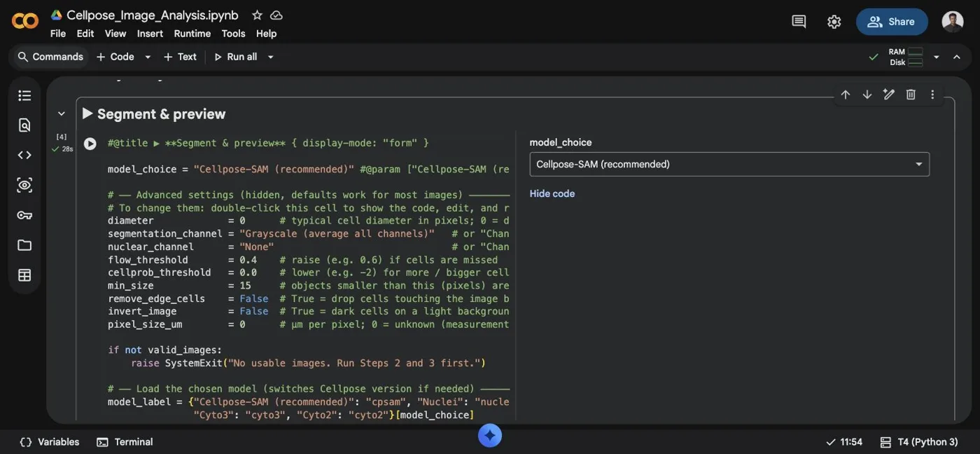Open Files folder sidebar icon
This screenshot has width=980, height=454.
click(x=24, y=245)
